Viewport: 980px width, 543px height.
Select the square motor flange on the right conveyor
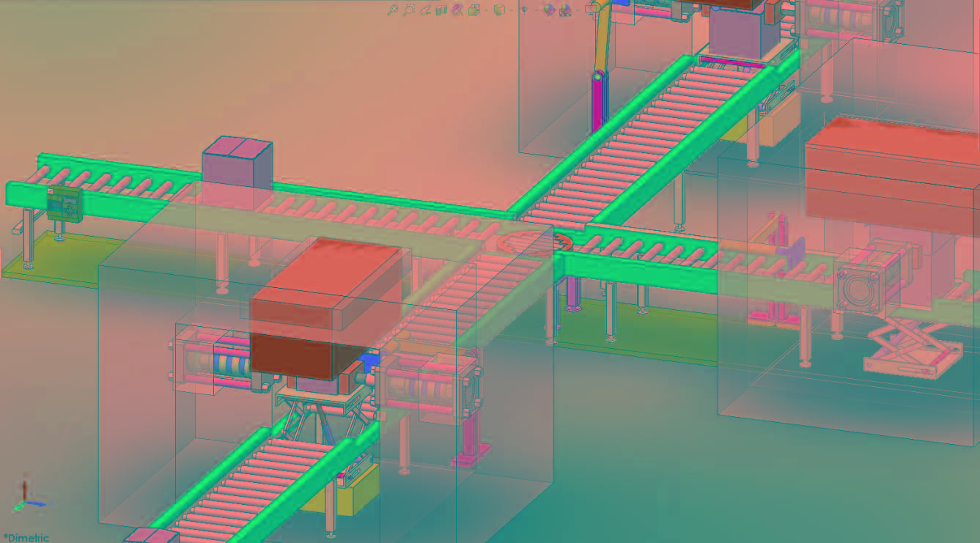coord(860,289)
